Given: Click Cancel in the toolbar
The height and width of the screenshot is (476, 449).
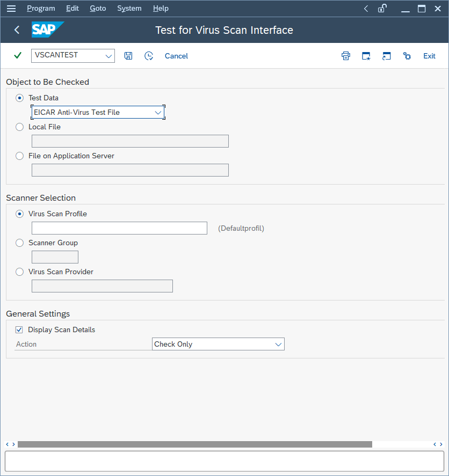Looking at the screenshot, I should (176, 55).
